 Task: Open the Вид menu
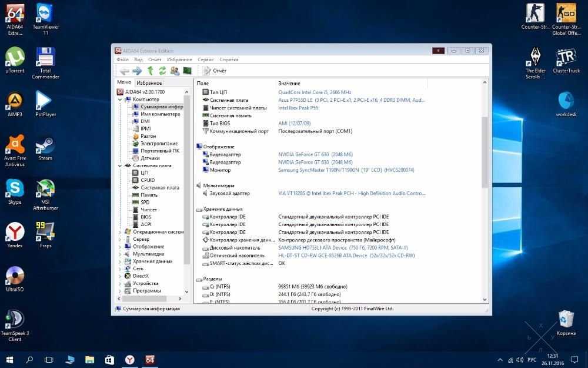tap(138, 59)
